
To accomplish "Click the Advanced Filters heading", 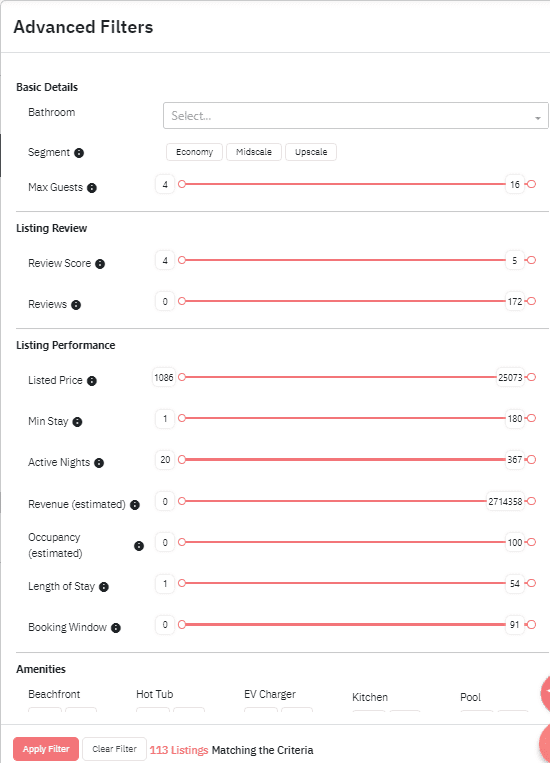I will [83, 27].
